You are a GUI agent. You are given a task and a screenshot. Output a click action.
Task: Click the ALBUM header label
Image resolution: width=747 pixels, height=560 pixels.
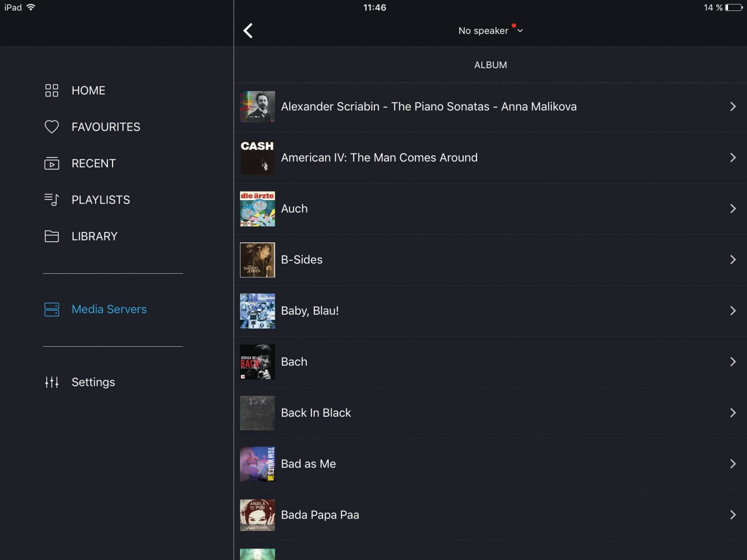point(491,65)
